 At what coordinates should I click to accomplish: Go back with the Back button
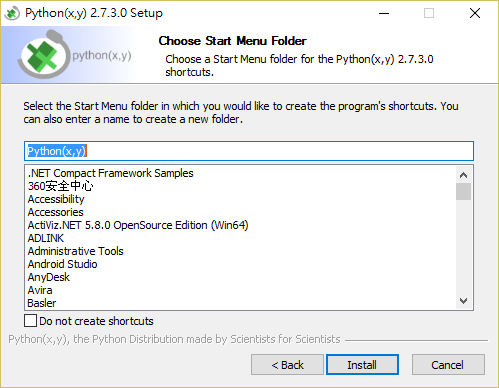coord(287,365)
